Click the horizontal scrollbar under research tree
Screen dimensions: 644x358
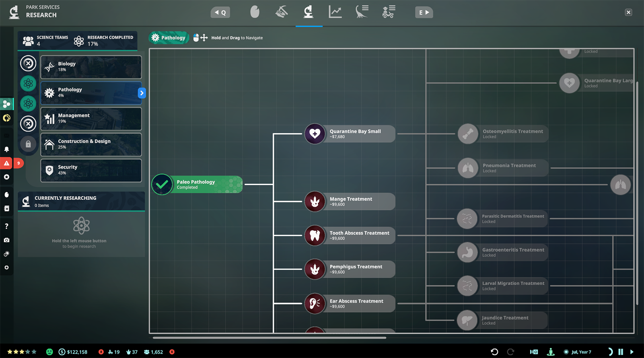(x=269, y=338)
